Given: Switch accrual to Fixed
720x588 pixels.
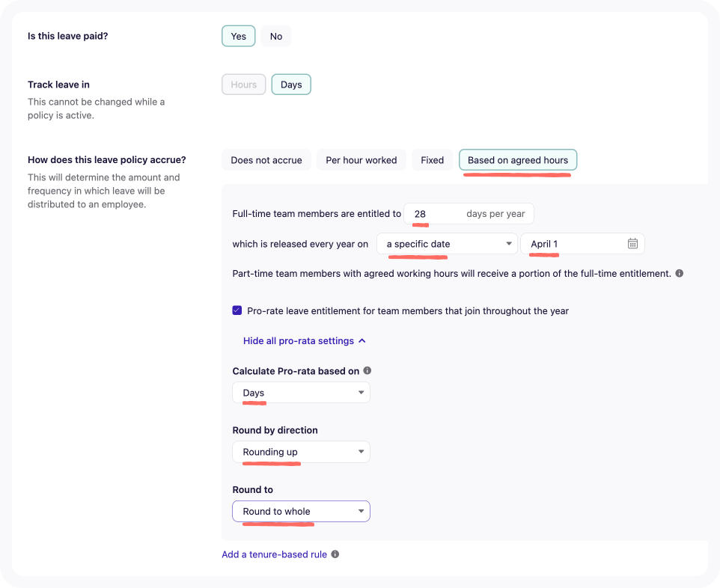Looking at the screenshot, I should tap(432, 160).
